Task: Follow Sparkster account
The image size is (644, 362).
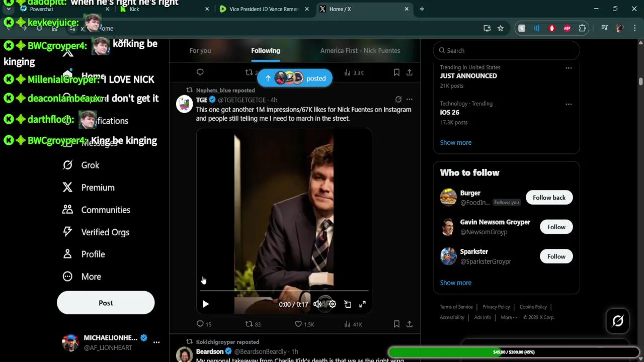Action: coord(556,256)
